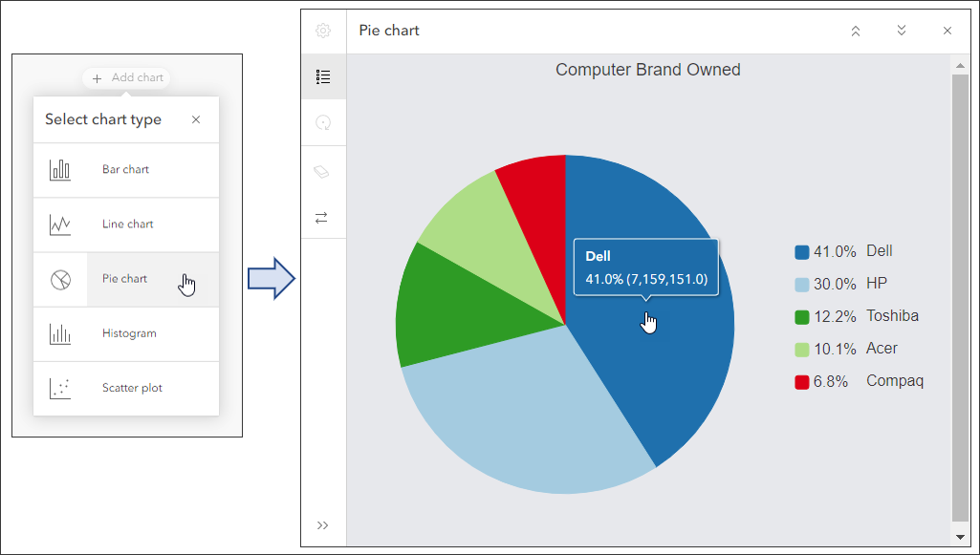980x555 pixels.
Task: Click the switch arrows icon in sidebar
Action: coord(323,218)
